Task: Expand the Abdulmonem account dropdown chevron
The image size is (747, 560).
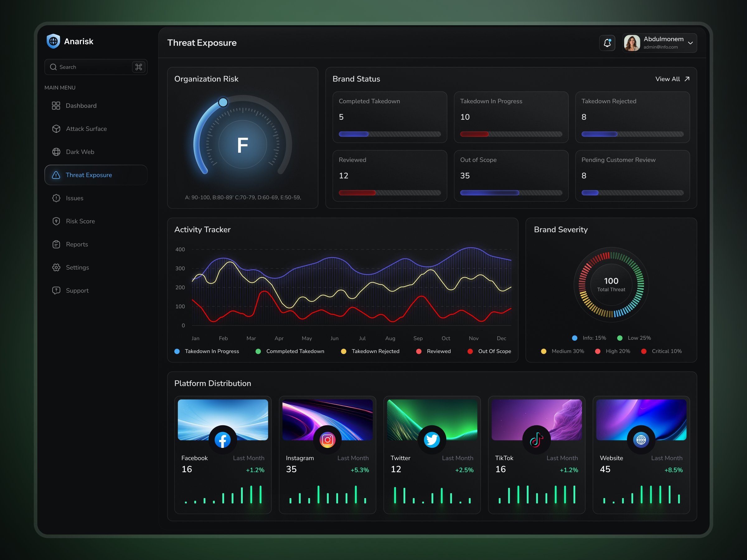Action: click(690, 43)
